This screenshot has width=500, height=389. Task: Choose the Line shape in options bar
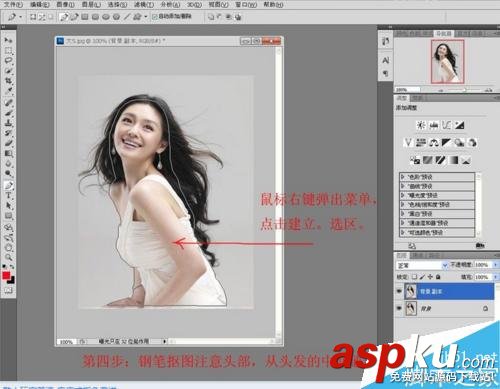pyautogui.click(x=127, y=17)
